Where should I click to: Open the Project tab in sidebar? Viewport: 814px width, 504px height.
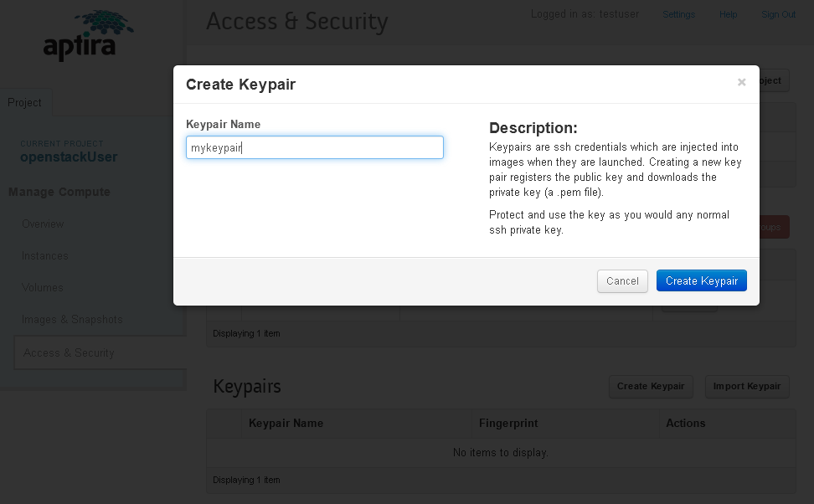tap(24, 102)
